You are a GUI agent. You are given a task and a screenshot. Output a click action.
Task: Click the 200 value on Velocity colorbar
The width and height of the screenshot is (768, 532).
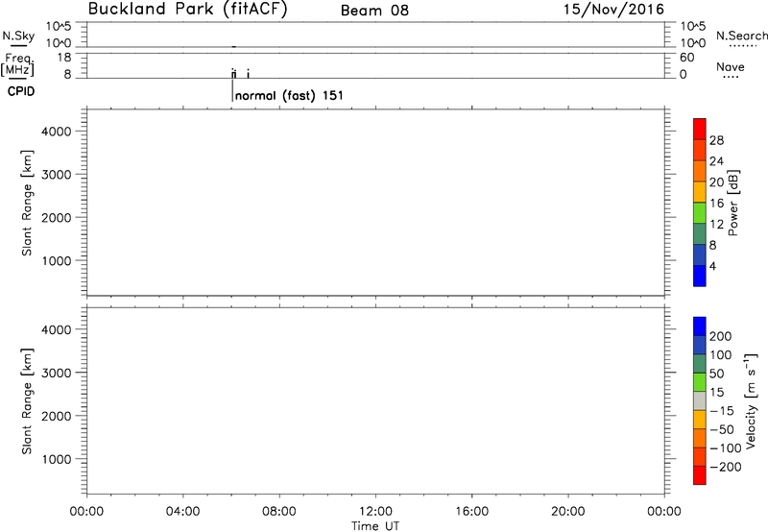[x=721, y=336]
